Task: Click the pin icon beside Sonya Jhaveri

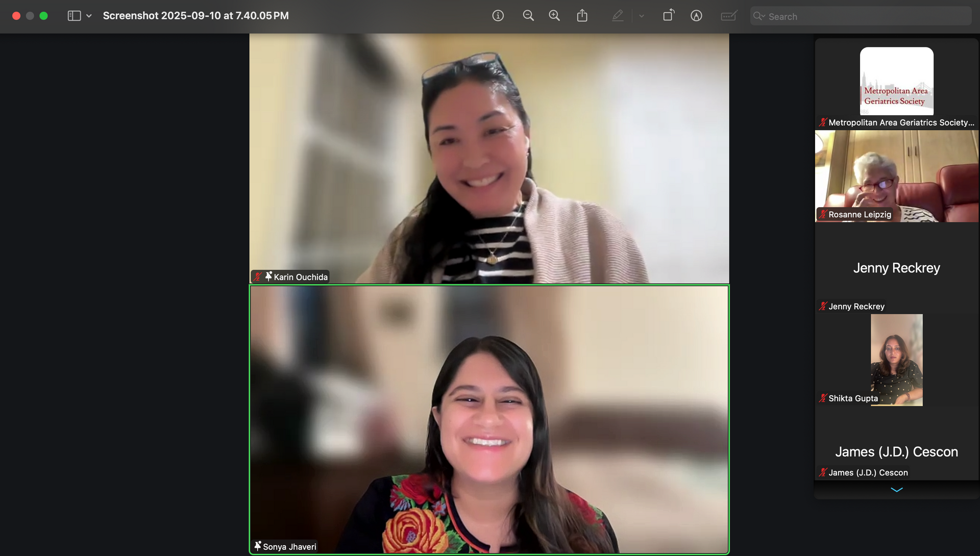Action: pyautogui.click(x=258, y=546)
